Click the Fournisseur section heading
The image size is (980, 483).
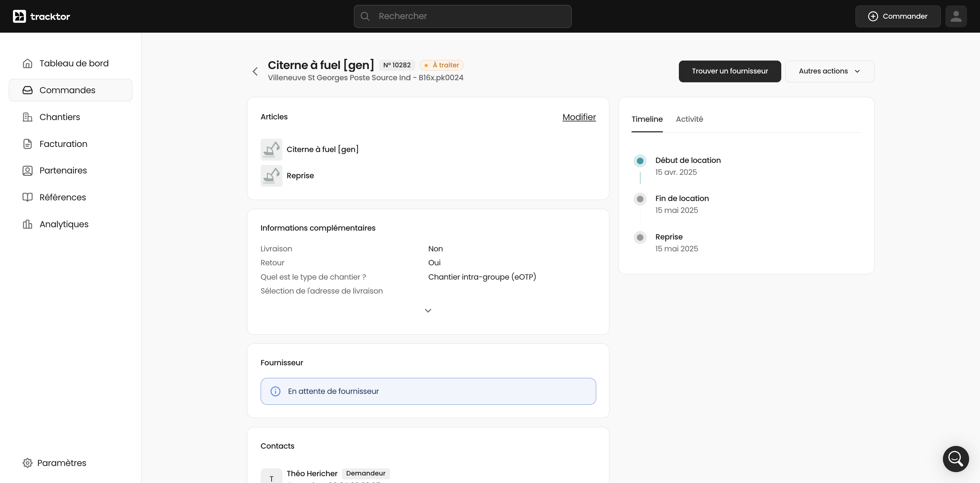tap(281, 363)
